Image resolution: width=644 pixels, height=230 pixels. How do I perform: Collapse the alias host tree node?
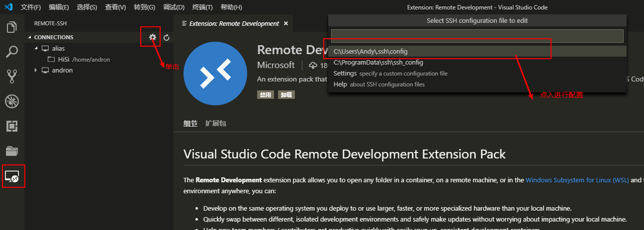point(36,48)
